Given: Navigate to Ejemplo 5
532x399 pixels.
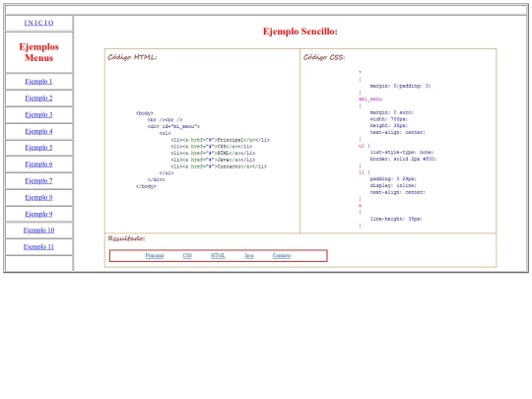Looking at the screenshot, I should coord(38,148).
